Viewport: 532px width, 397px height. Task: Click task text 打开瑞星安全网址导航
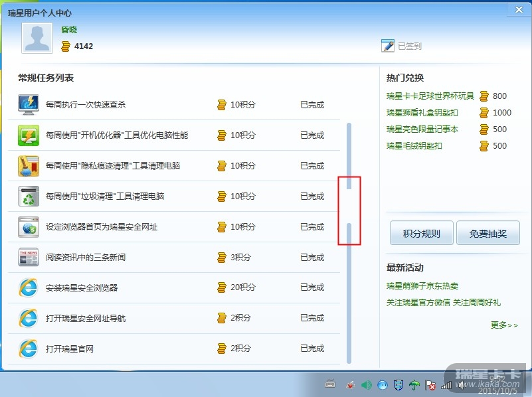pyautogui.click(x=86, y=318)
